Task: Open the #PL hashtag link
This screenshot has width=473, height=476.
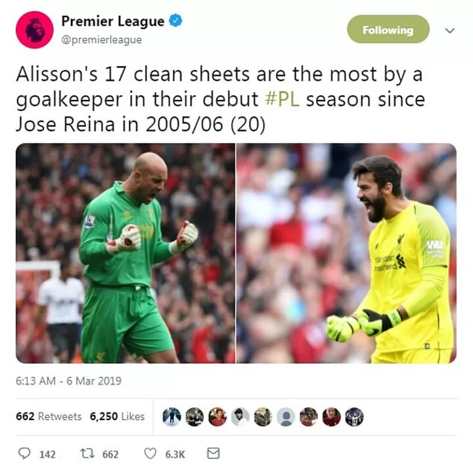Action: (x=282, y=99)
